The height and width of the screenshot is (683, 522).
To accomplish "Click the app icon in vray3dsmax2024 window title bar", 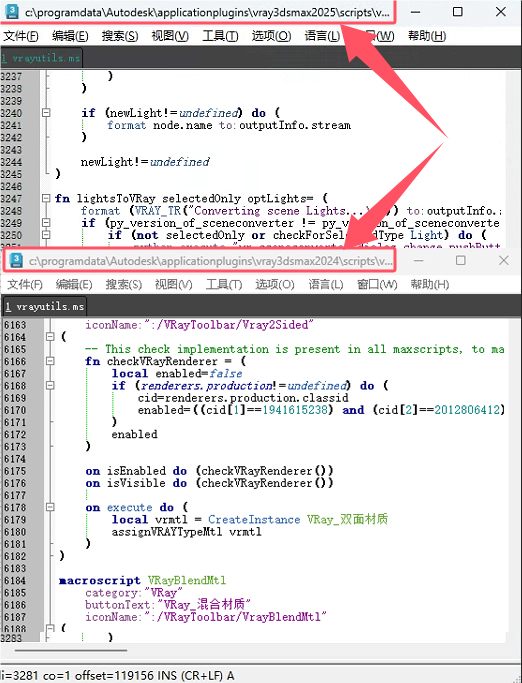I will [x=16, y=260].
